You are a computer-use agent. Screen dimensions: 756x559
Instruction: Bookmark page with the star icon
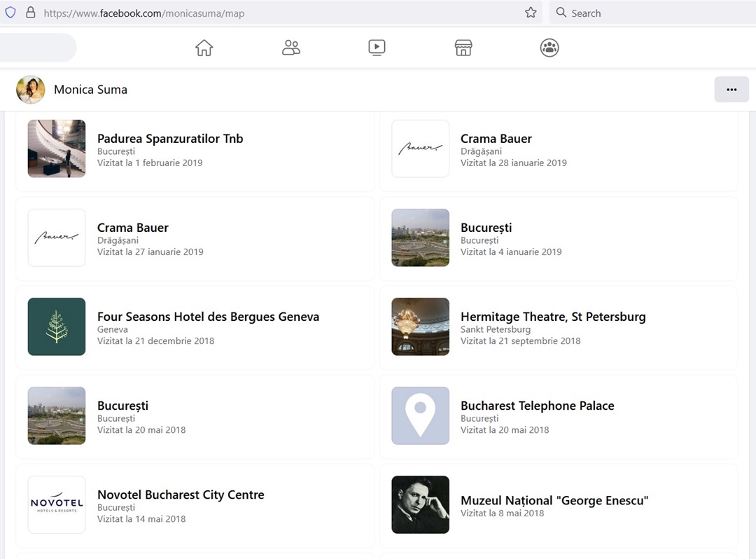(531, 13)
